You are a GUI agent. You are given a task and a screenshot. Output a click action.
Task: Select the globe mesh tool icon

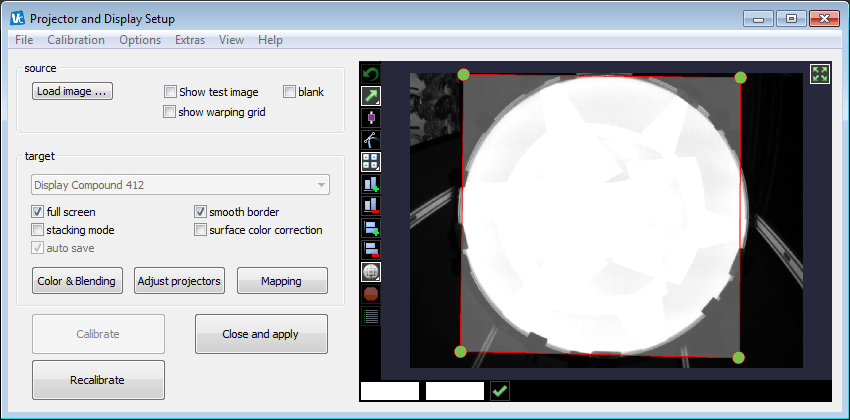pyautogui.click(x=371, y=272)
